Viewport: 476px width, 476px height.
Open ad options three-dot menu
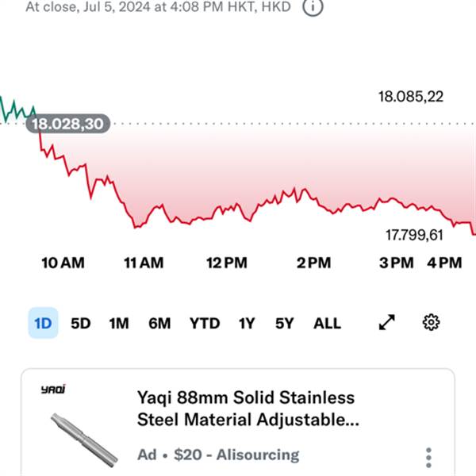[428, 458]
